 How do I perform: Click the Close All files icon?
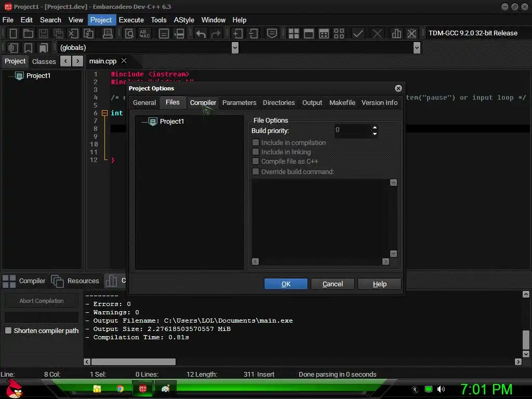click(88, 33)
